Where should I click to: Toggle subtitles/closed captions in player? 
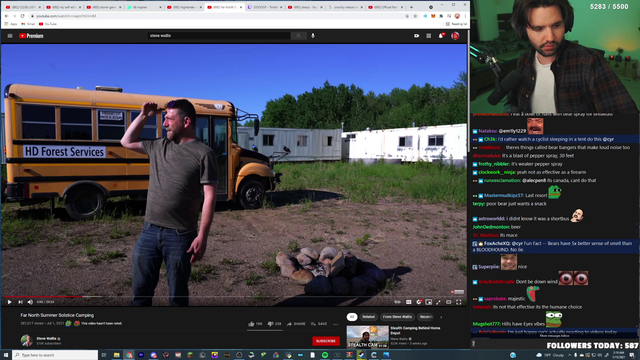click(409, 302)
